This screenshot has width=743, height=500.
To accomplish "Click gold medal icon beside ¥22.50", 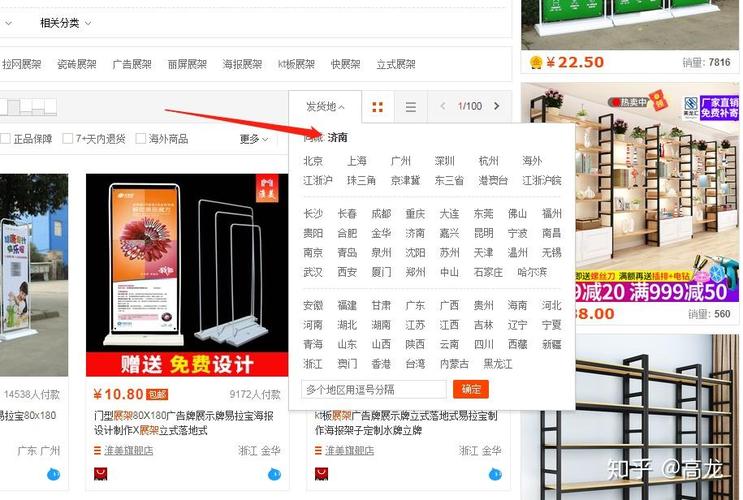I will coord(536,63).
